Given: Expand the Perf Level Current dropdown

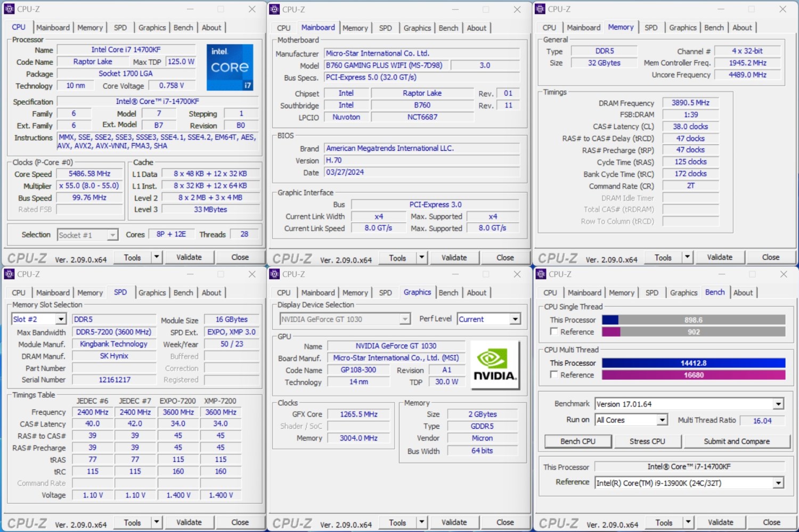Looking at the screenshot, I should (515, 320).
